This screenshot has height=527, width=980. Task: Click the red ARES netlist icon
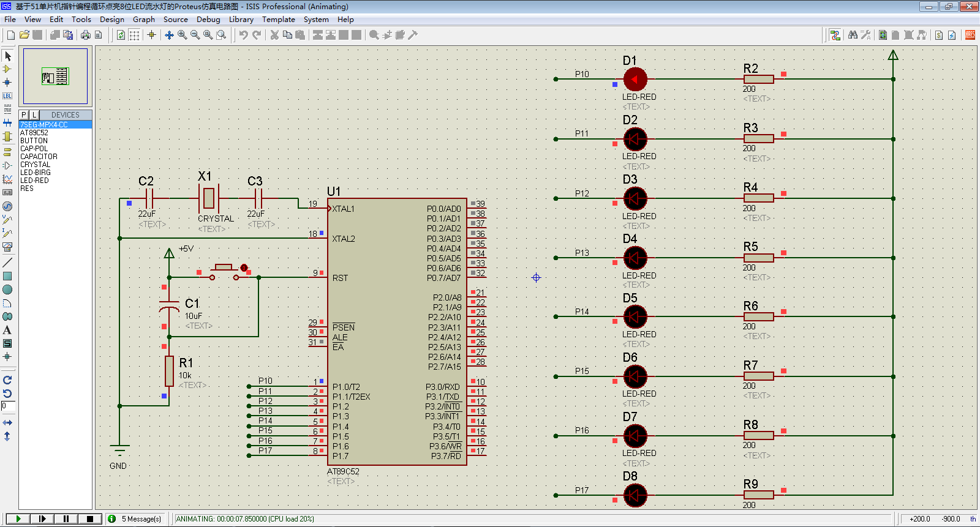(970, 35)
